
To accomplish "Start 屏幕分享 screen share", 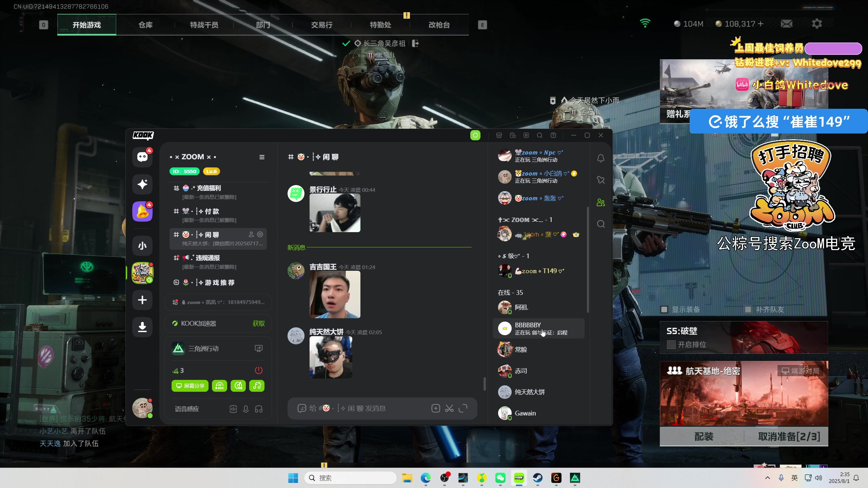I will [190, 386].
